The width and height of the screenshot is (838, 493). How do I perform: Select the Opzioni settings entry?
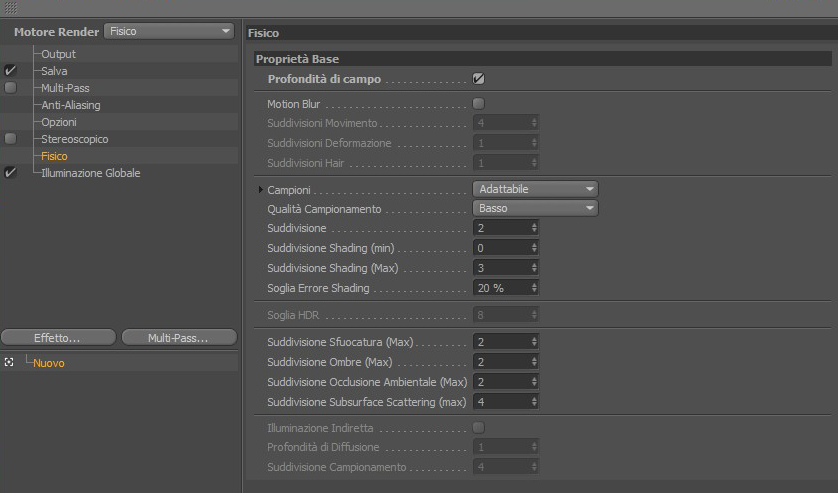coord(61,122)
